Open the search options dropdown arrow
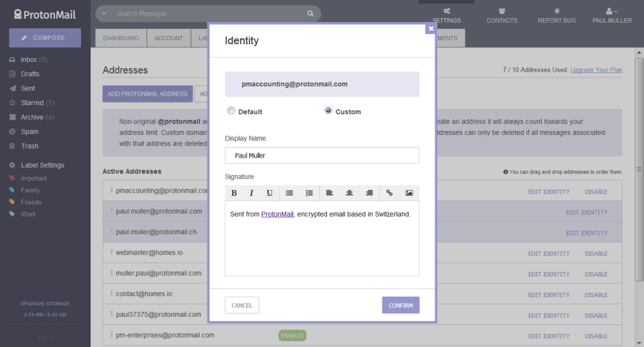644x347 pixels. (x=104, y=14)
